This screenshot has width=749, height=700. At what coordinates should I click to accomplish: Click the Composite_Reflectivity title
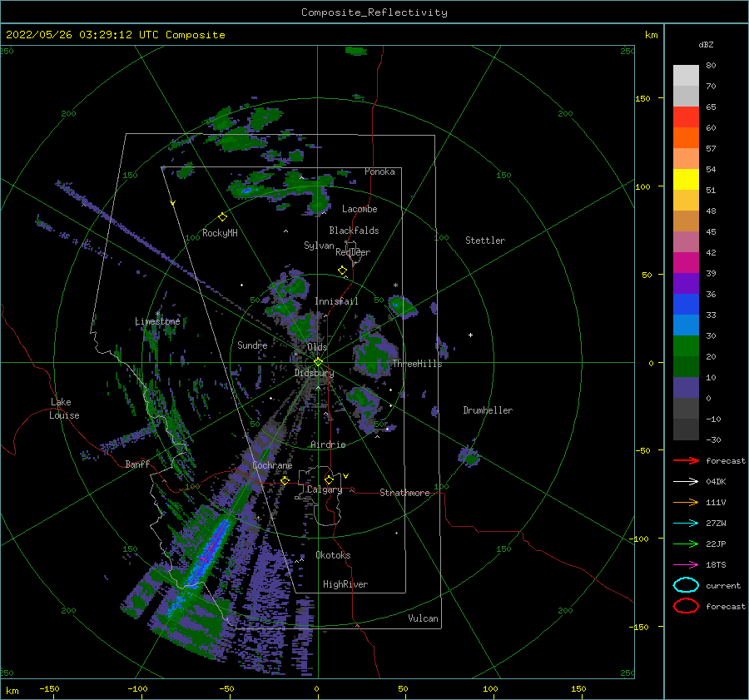click(x=374, y=12)
